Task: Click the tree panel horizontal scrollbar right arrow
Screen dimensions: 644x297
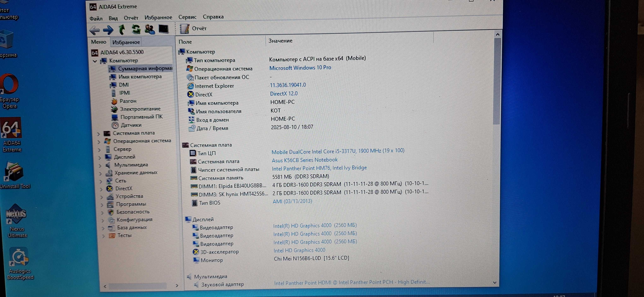Action: pyautogui.click(x=177, y=285)
